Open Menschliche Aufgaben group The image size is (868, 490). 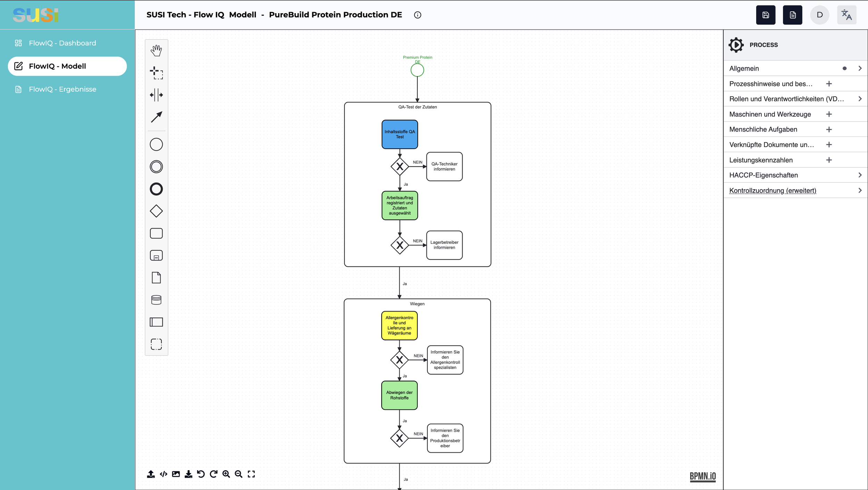pos(763,130)
